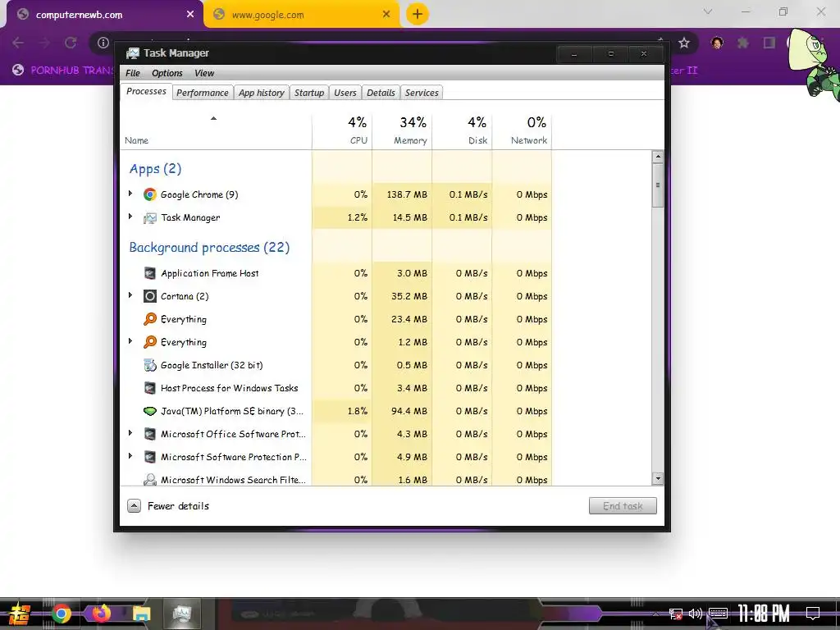Screen dimensions: 840x630
Task: Open Chrome tab search dropdown arrow
Action: (x=708, y=11)
